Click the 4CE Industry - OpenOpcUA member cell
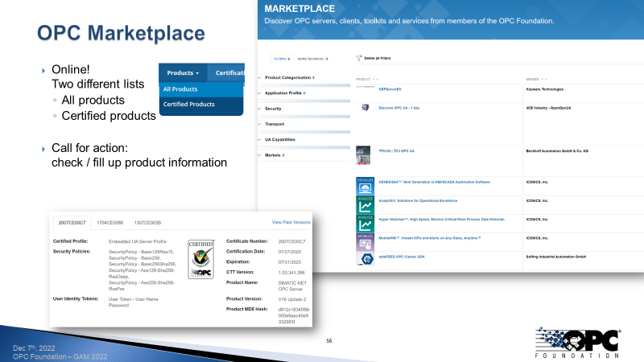The height and width of the screenshot is (362, 644). [548, 108]
